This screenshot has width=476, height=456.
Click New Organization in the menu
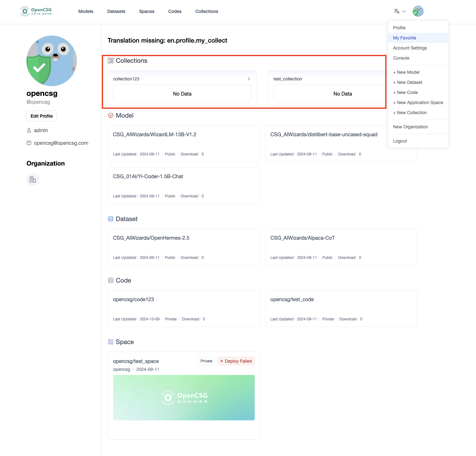coord(410,127)
